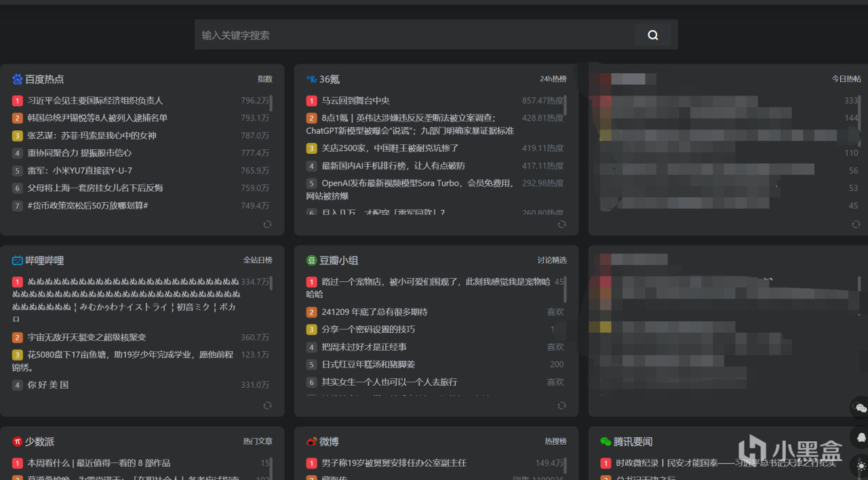Screen dimensions: 868x480
Task: Open the 少数派 card title
Action: (x=39, y=441)
